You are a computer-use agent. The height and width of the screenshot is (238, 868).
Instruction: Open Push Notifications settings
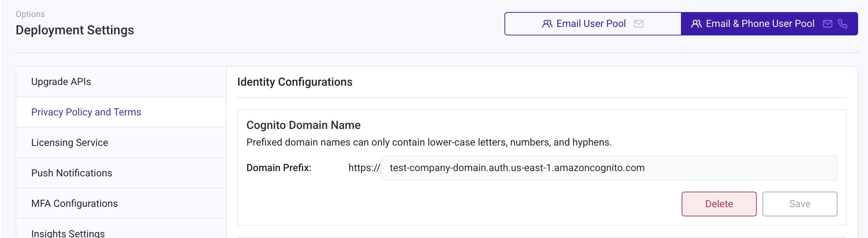point(121,173)
